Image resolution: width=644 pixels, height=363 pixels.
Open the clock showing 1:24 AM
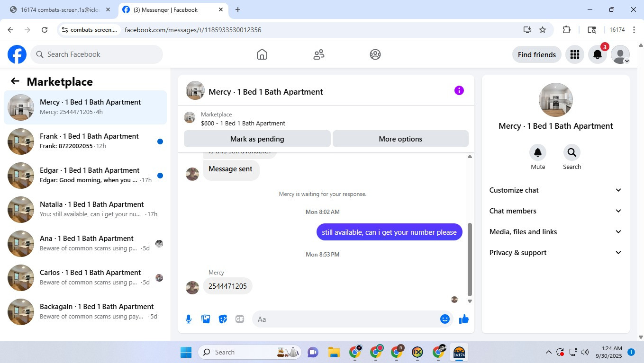(x=610, y=352)
